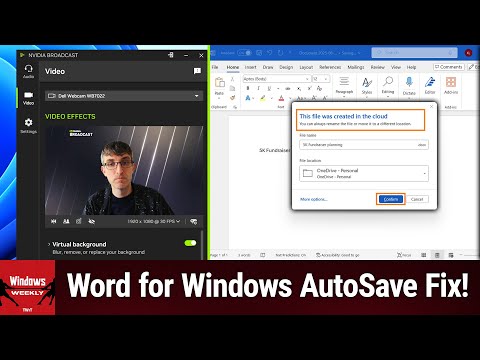Click the Add-ins icon
The width and height of the screenshot is (480, 360).
coord(451,85)
